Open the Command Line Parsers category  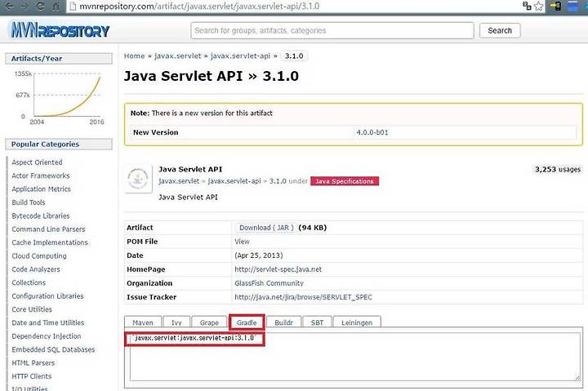48,229
